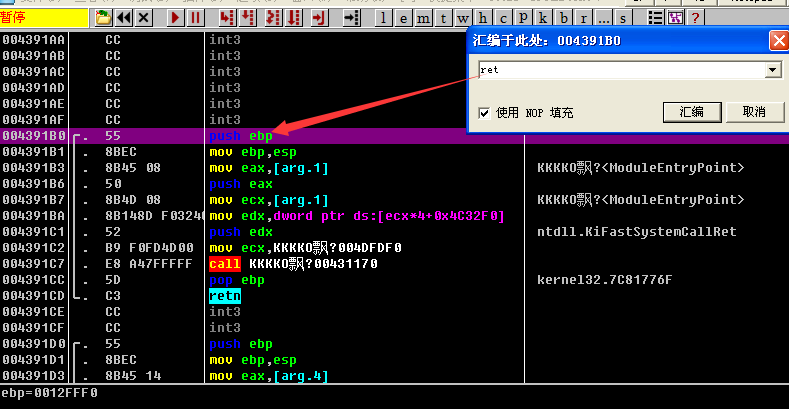Open Handles window via 'h' button
This screenshot has height=409, width=789.
[x=483, y=18]
